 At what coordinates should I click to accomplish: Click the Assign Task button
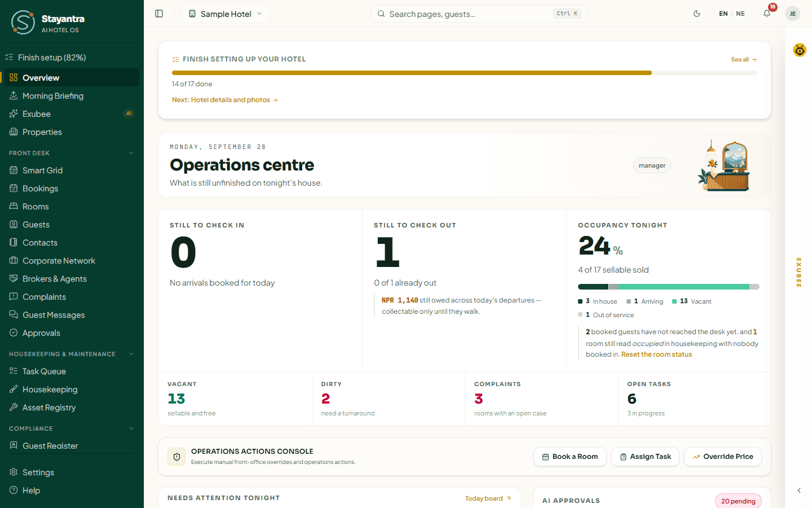[x=645, y=457]
